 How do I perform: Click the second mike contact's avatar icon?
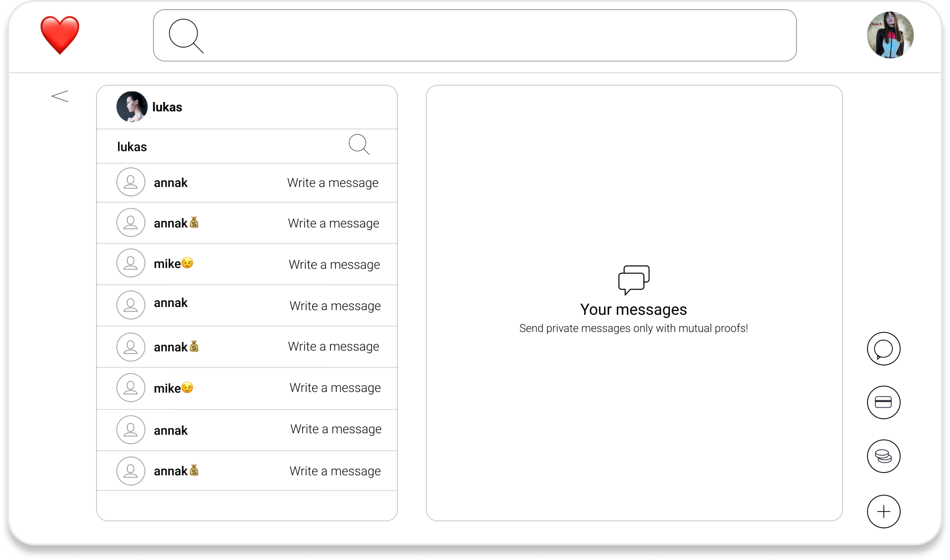click(x=131, y=388)
